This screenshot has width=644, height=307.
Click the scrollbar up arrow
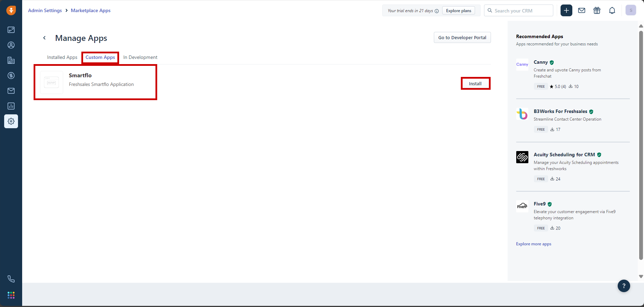pos(641,26)
